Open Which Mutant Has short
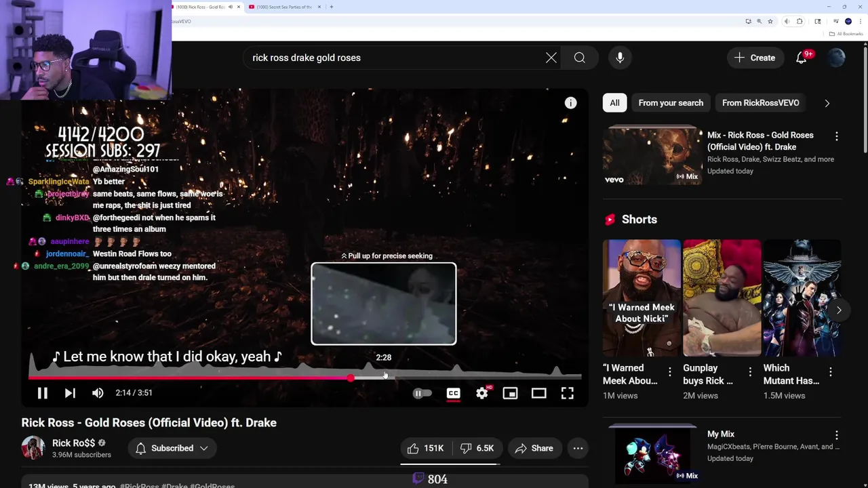868x488 pixels. coord(802,298)
